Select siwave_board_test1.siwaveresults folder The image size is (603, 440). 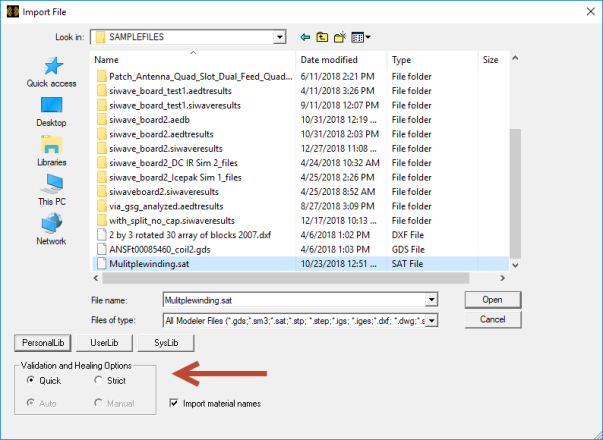point(169,105)
